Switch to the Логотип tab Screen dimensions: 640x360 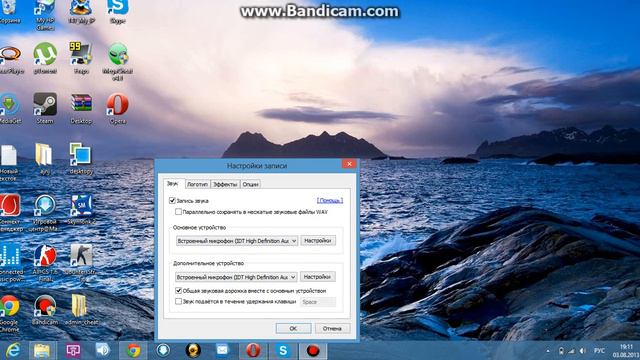tap(198, 184)
